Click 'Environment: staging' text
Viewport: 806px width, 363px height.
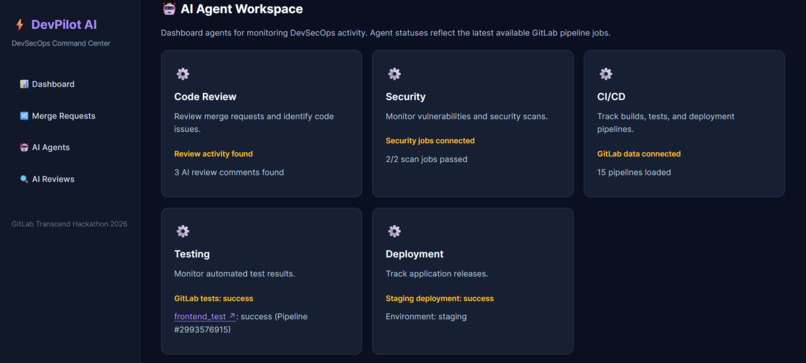[x=426, y=317]
